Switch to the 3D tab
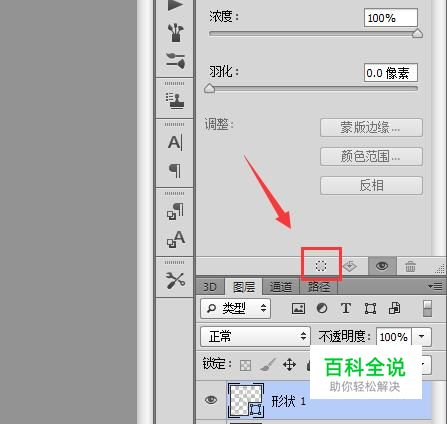 tap(210, 287)
